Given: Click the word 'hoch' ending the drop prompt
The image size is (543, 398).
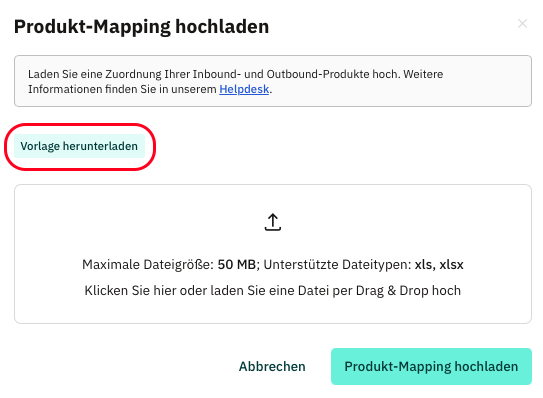Looking at the screenshot, I should click(446, 291).
